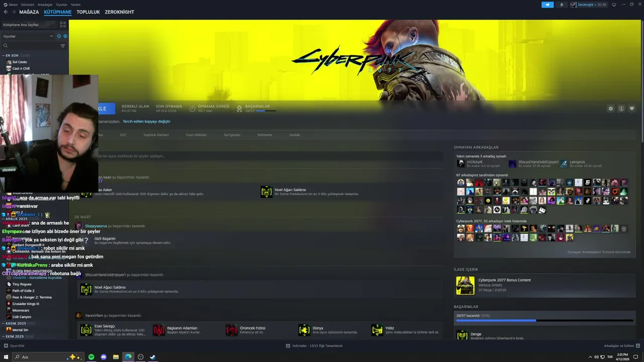The image size is (644, 362).
Task: Go back with the left navigation arrow
Action: click(x=6, y=12)
